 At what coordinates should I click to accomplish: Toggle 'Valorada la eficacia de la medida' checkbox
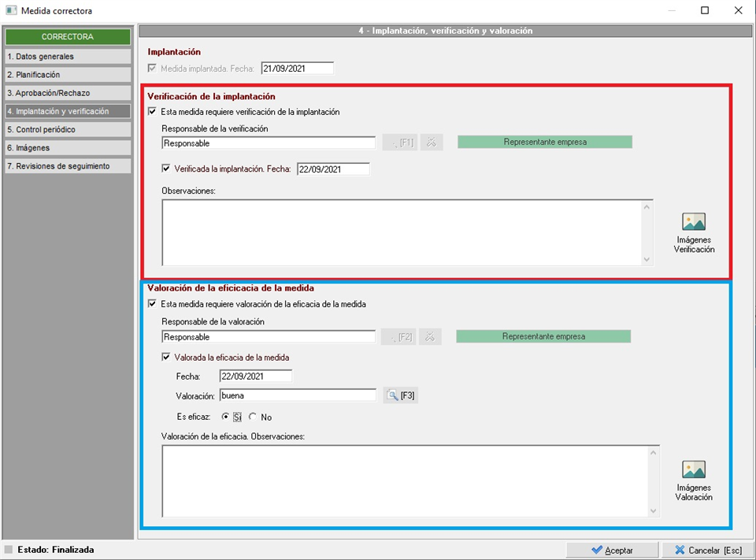(x=166, y=357)
